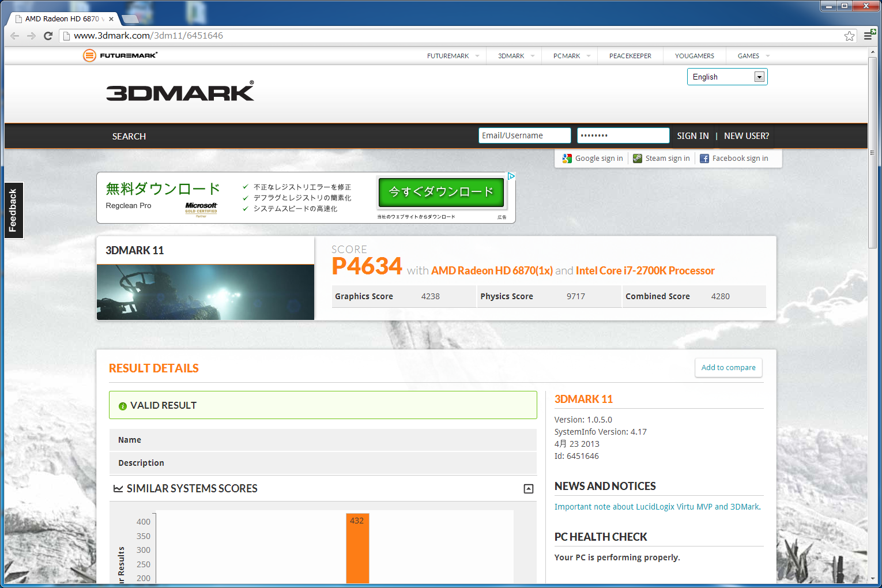Click the Graphics Score value 4238
The height and width of the screenshot is (588, 882).
[x=431, y=296]
